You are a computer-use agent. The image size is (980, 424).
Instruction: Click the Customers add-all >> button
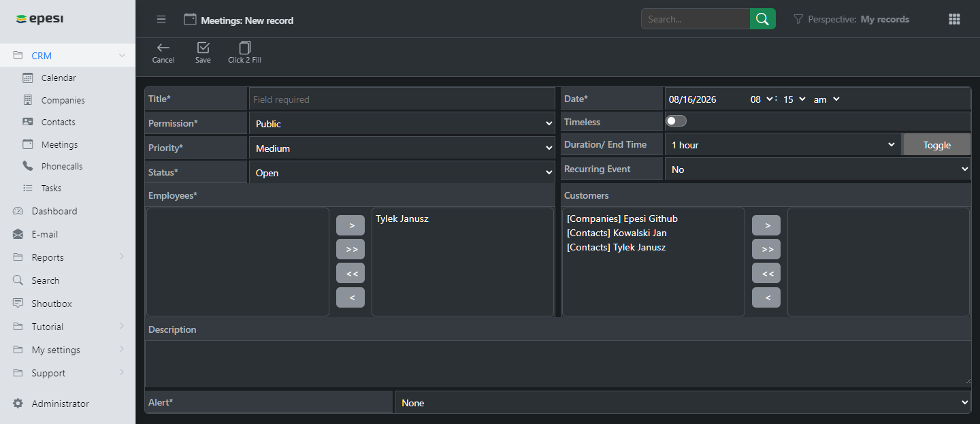click(766, 249)
